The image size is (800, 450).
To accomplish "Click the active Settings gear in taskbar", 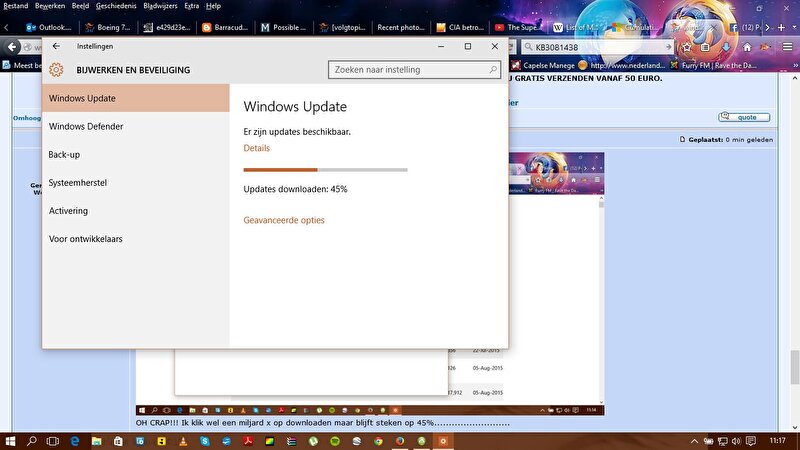I will pos(443,440).
